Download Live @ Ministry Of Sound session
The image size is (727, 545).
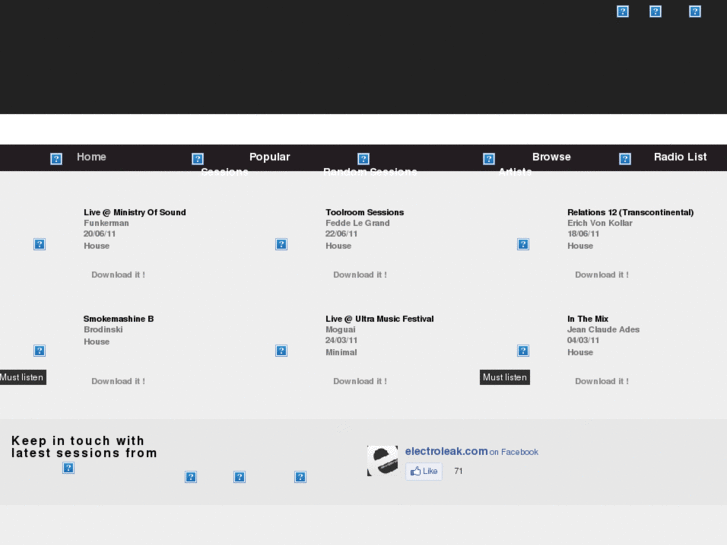coord(118,275)
